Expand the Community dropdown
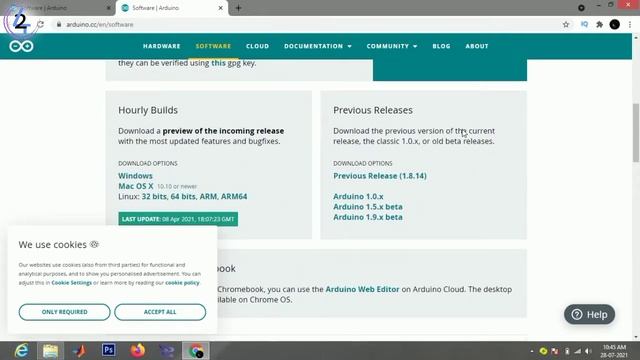This screenshot has height=360, width=640. 392,46
